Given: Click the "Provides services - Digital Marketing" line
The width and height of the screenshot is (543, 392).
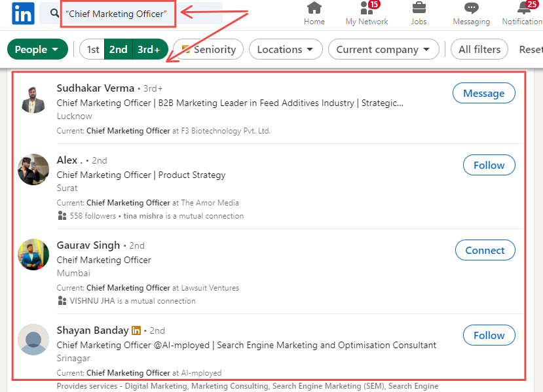Looking at the screenshot, I should 247,386.
